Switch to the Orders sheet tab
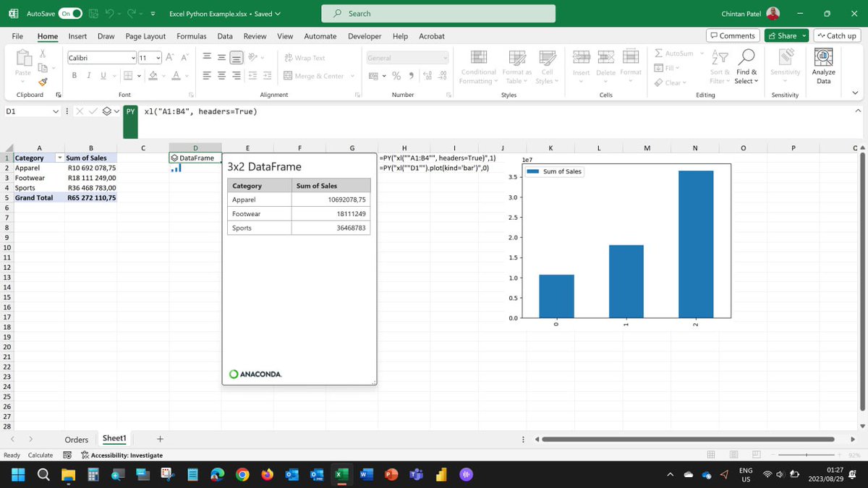868x488 pixels. [77, 439]
